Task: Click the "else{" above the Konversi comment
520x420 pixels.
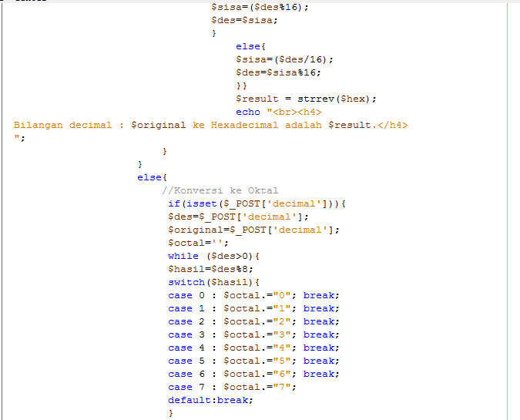Action: (x=153, y=177)
